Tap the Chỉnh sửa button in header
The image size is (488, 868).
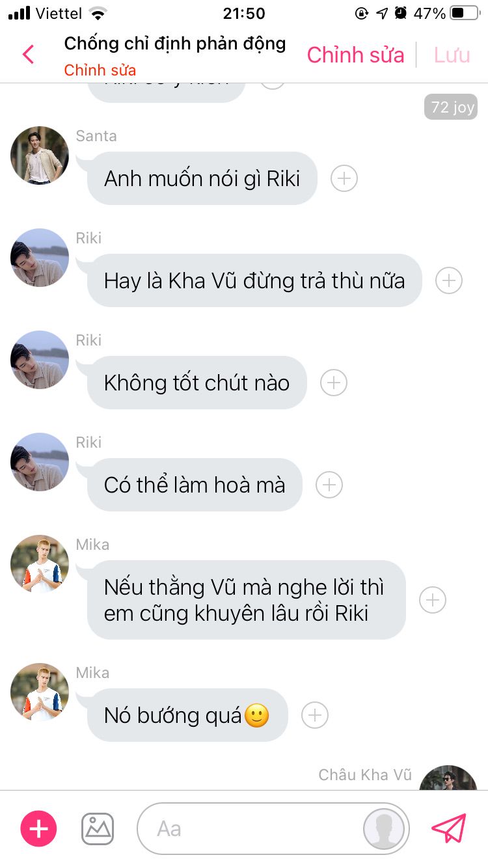(x=356, y=55)
